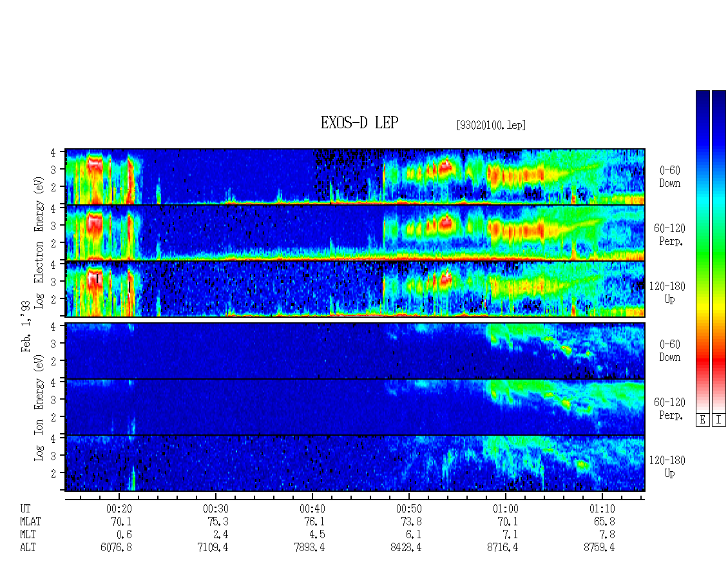Click MLAT value 65.8
The image size is (728, 564).
coord(604,521)
